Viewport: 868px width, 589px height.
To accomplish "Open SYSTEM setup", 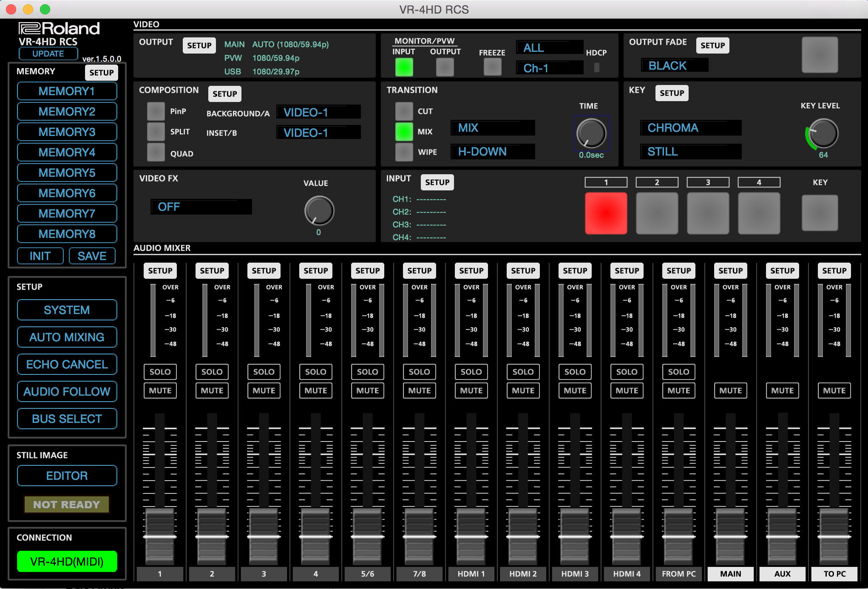I will point(67,310).
